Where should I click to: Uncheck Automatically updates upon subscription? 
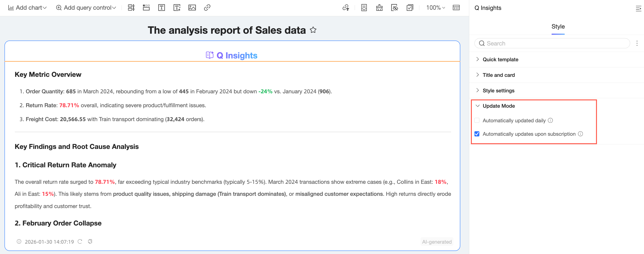click(x=477, y=134)
